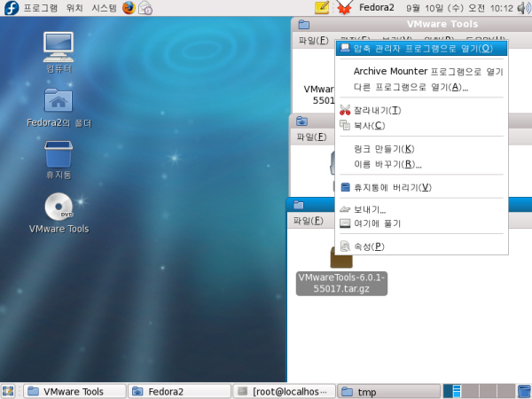The width and height of the screenshot is (532, 399).
Task: Click the VMware Tools window folder icon
Action: 303,25
